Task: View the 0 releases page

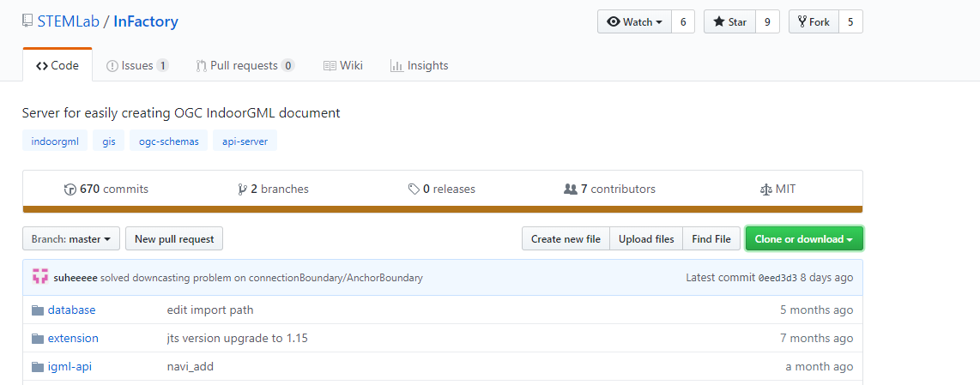Action: (441, 189)
